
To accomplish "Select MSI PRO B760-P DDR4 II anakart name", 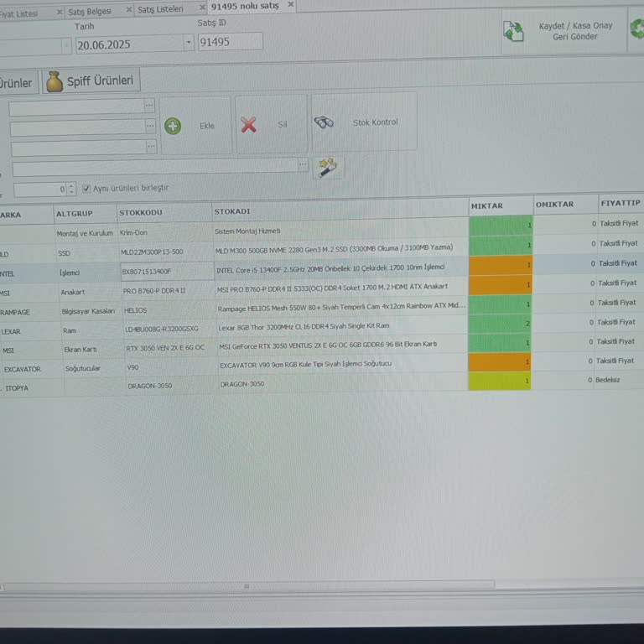I will 332,287.
